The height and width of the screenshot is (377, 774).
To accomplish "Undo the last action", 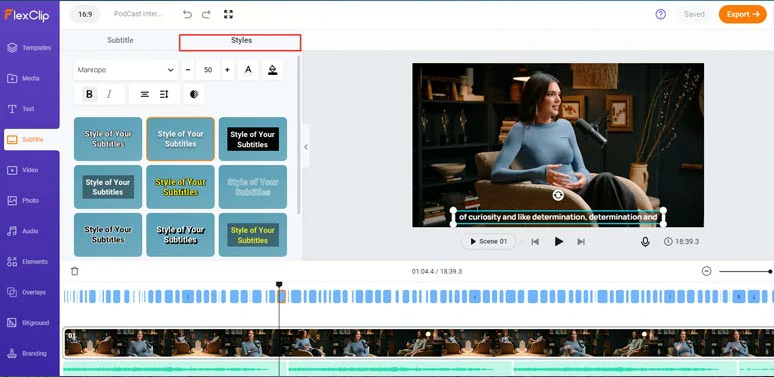I will point(187,14).
